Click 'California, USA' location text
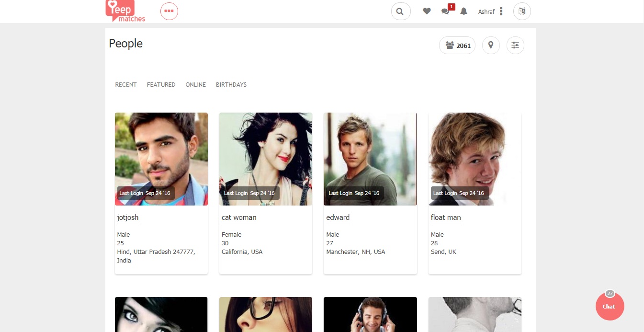This screenshot has height=332, width=644. click(x=242, y=252)
